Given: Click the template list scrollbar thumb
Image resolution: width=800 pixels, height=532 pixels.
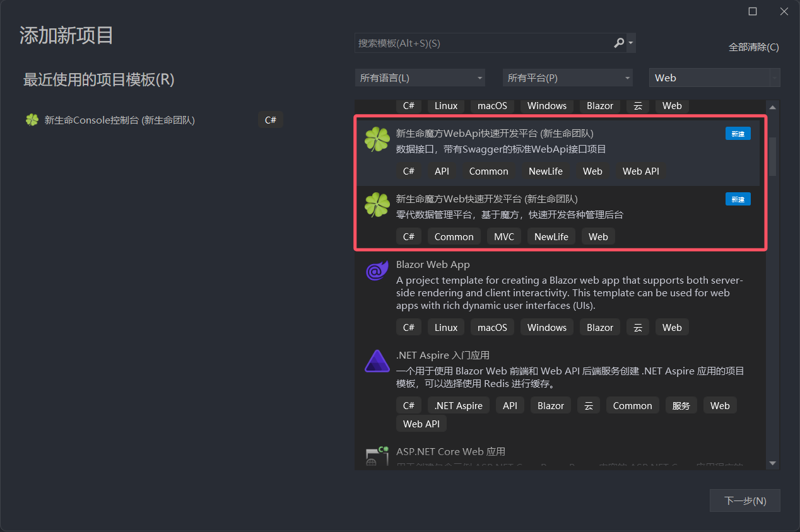Looking at the screenshot, I should coord(772,156).
